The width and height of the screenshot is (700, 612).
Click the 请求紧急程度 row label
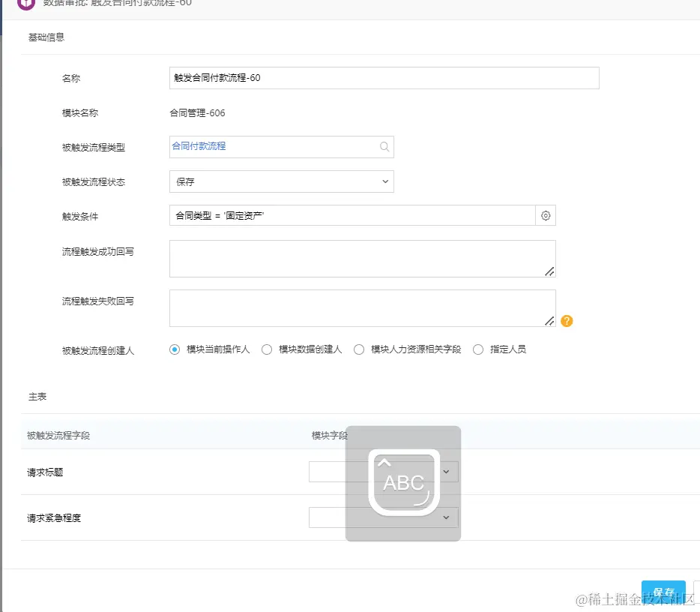[x=54, y=518]
